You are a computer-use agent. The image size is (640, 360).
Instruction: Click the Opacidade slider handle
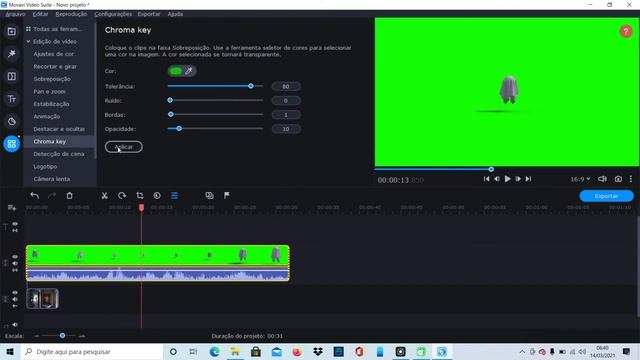point(179,129)
